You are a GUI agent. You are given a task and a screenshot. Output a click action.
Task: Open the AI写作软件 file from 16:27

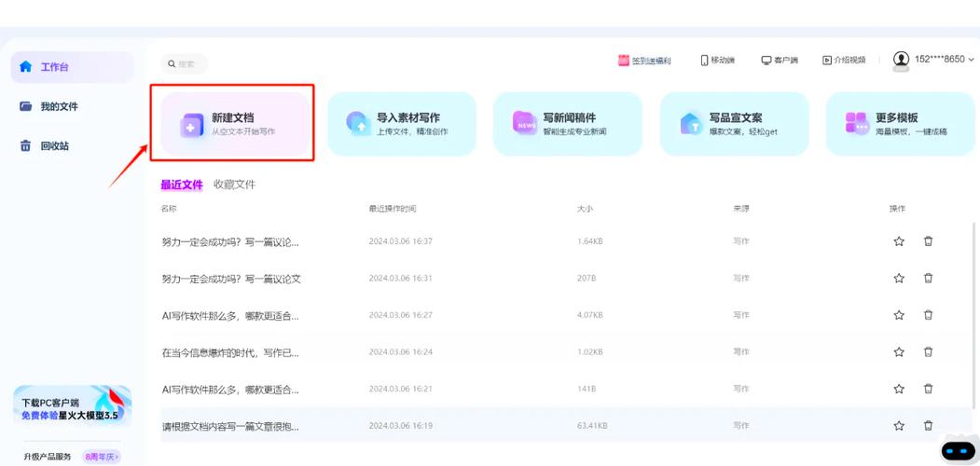(230, 316)
